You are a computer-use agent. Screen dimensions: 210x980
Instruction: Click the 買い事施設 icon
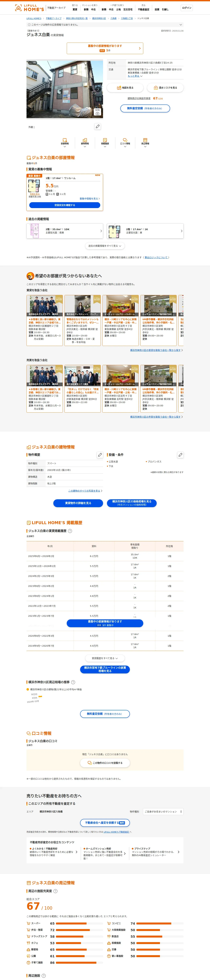(109, 956)
